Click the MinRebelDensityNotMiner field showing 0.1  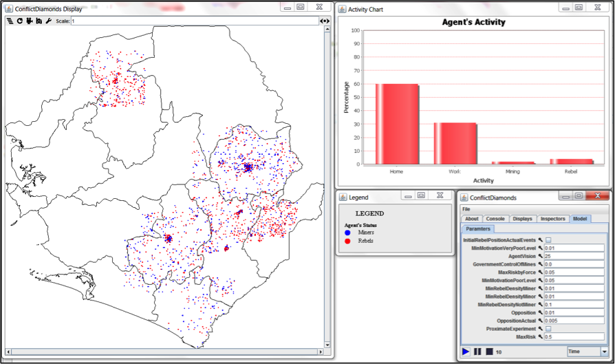point(574,304)
